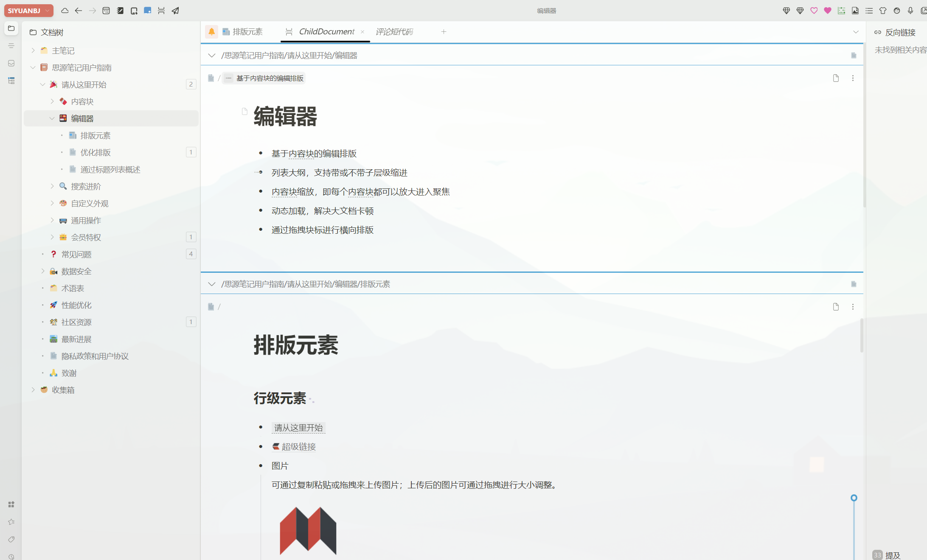Collapse the embedded 编辑器 document section
Viewport: 927px width, 560px height.
(x=211, y=56)
